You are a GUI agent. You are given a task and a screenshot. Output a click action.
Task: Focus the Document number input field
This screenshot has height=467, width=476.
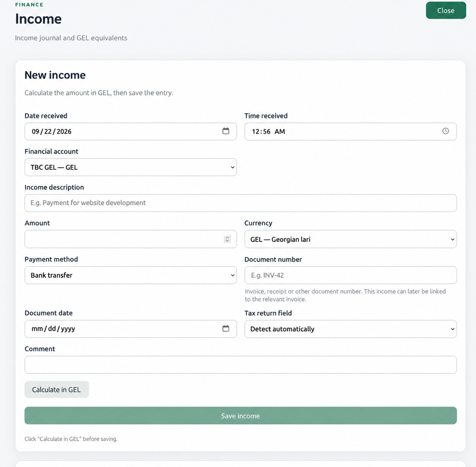350,275
